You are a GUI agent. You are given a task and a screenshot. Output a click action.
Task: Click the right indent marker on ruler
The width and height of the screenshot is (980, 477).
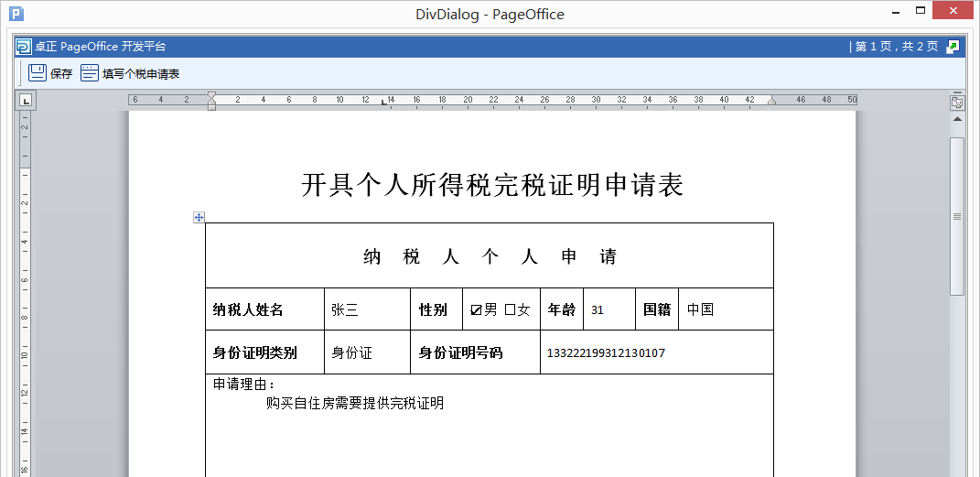coord(771,101)
